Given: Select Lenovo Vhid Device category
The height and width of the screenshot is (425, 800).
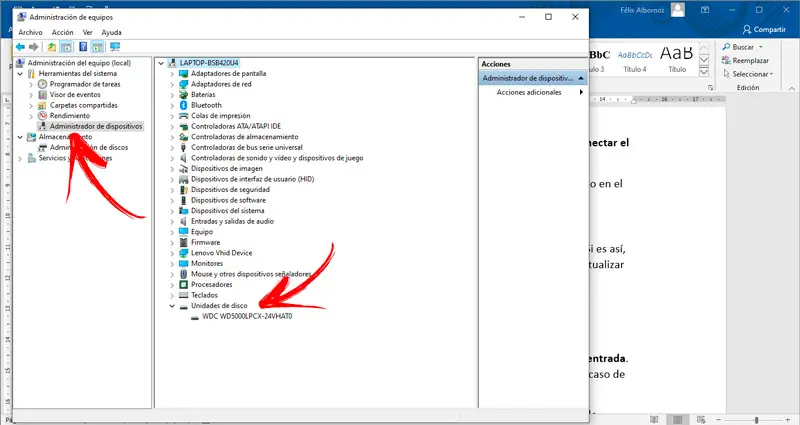Looking at the screenshot, I should tap(221, 253).
